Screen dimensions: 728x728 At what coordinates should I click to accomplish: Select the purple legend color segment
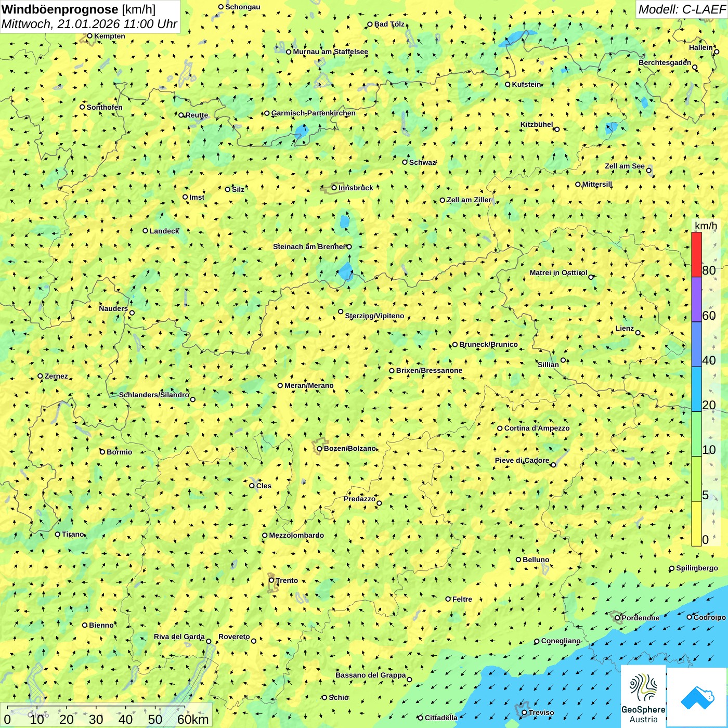coord(696,300)
